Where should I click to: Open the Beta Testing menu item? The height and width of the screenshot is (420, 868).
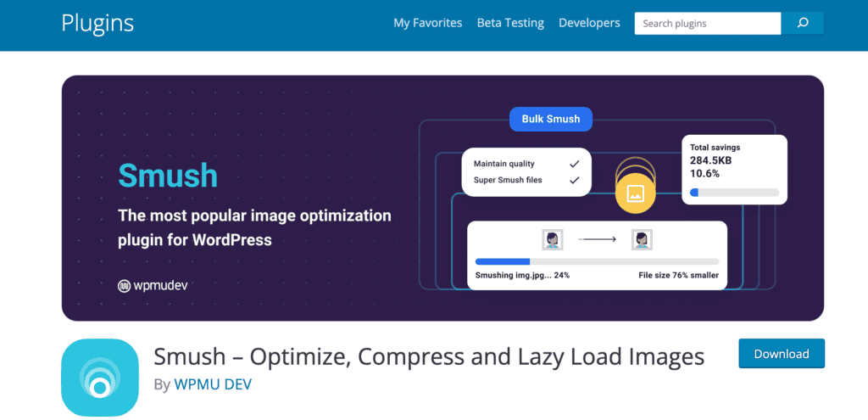pyautogui.click(x=510, y=23)
